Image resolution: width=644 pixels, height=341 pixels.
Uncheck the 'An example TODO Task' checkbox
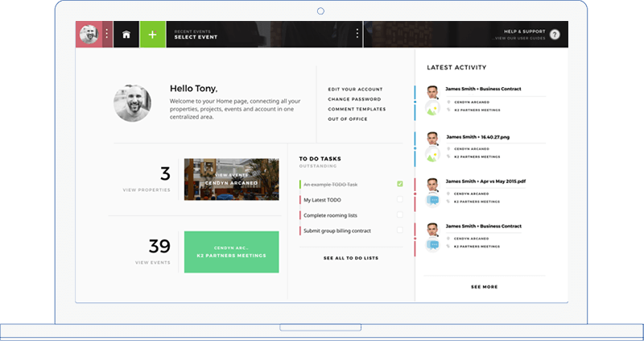[400, 184]
